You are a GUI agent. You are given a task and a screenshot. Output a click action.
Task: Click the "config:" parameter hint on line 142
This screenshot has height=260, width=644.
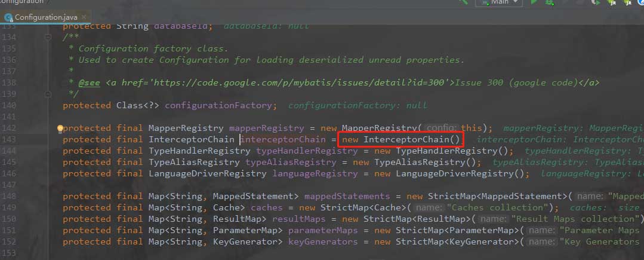pos(441,129)
